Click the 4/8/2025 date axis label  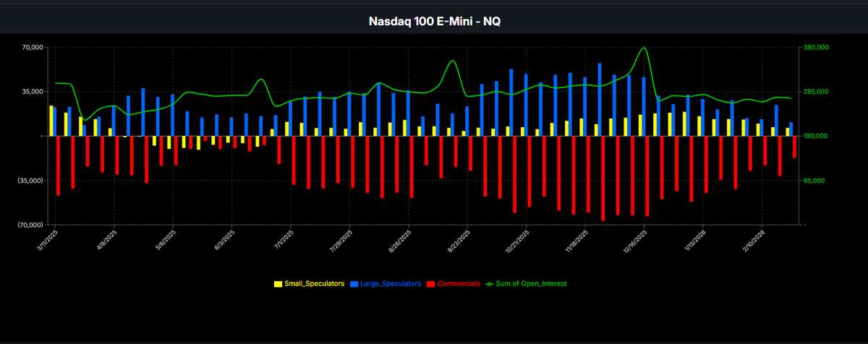106,240
